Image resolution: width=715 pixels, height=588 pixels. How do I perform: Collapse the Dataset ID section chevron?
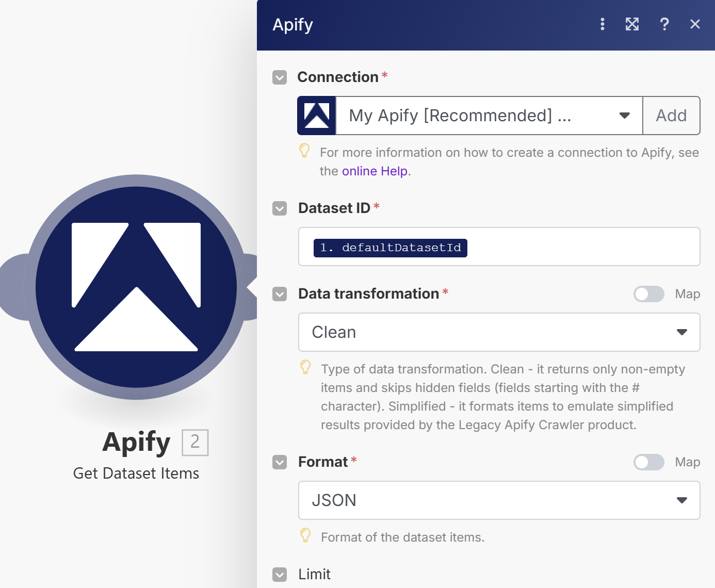pos(280,208)
